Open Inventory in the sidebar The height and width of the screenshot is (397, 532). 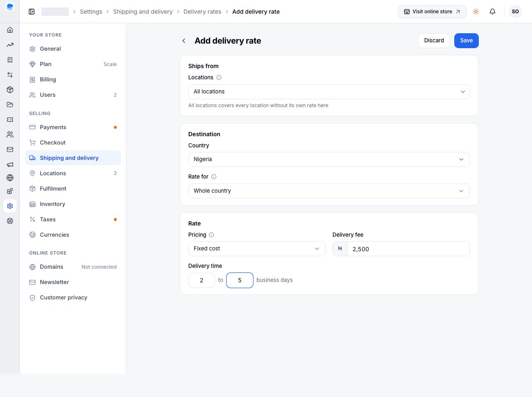tap(73, 204)
